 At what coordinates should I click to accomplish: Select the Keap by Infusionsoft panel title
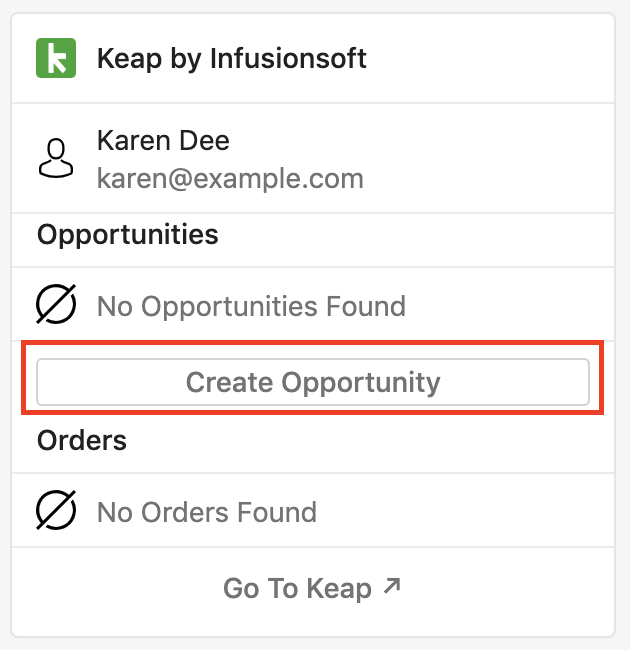coord(232,59)
